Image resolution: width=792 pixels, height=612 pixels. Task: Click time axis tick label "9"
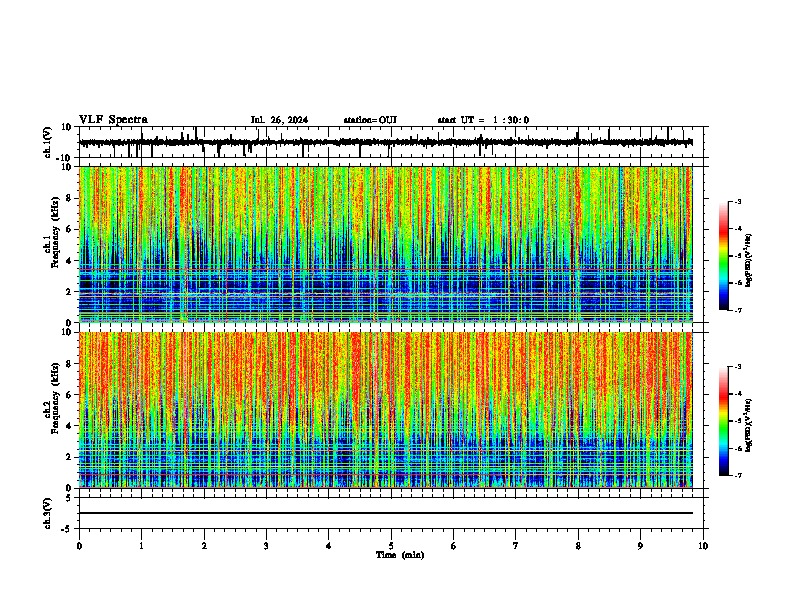pyautogui.click(x=640, y=546)
